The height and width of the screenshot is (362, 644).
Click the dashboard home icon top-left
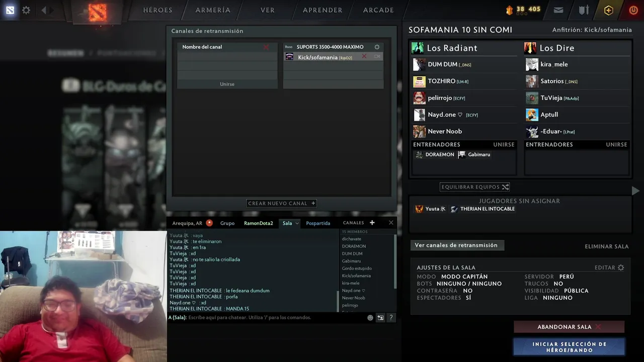coord(10,10)
